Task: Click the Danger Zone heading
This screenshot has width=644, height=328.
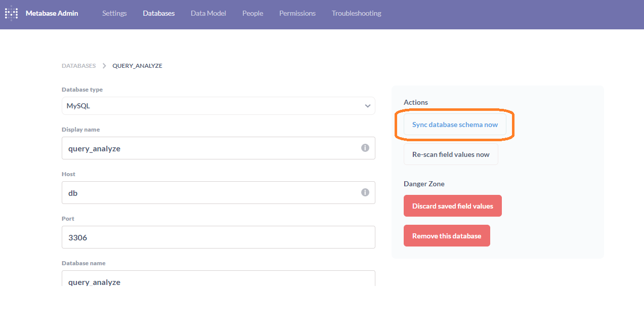Action: click(x=424, y=184)
